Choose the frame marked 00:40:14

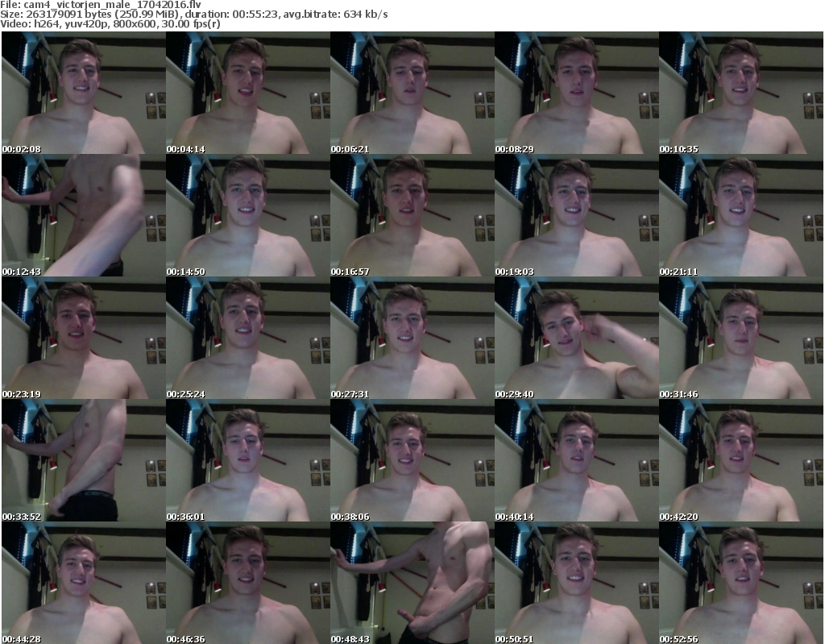click(576, 460)
